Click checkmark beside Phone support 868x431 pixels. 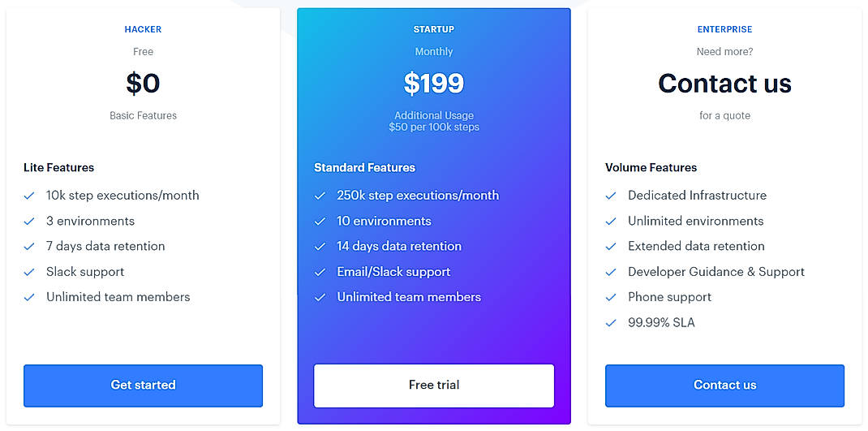(x=611, y=298)
